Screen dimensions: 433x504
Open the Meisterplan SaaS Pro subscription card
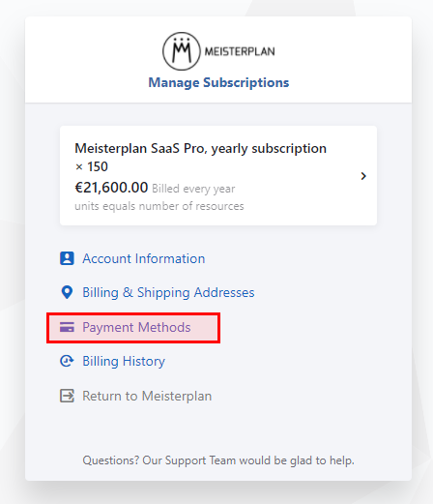218,176
